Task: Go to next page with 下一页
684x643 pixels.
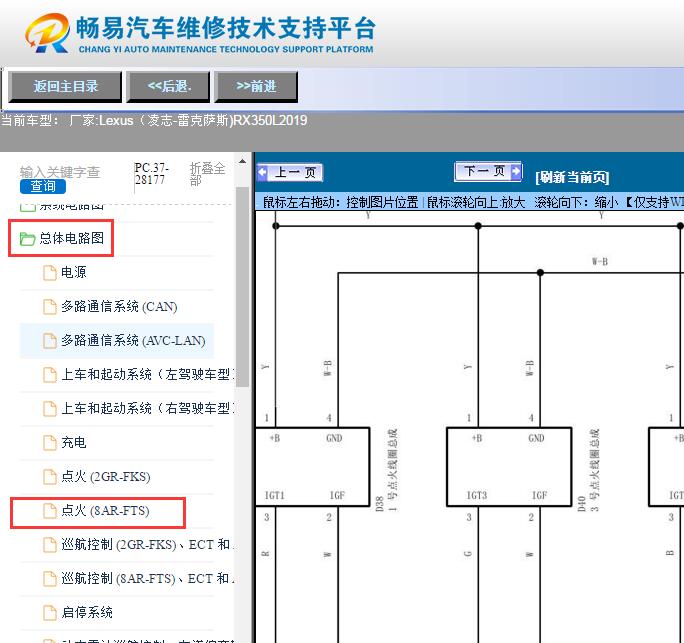Action: pos(488,171)
